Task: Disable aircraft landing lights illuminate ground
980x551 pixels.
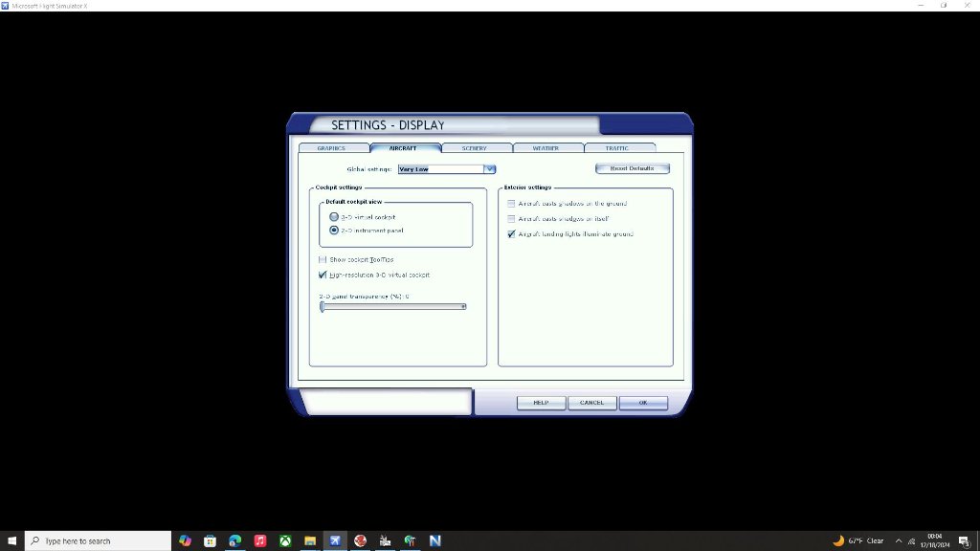Action: pyautogui.click(x=511, y=233)
